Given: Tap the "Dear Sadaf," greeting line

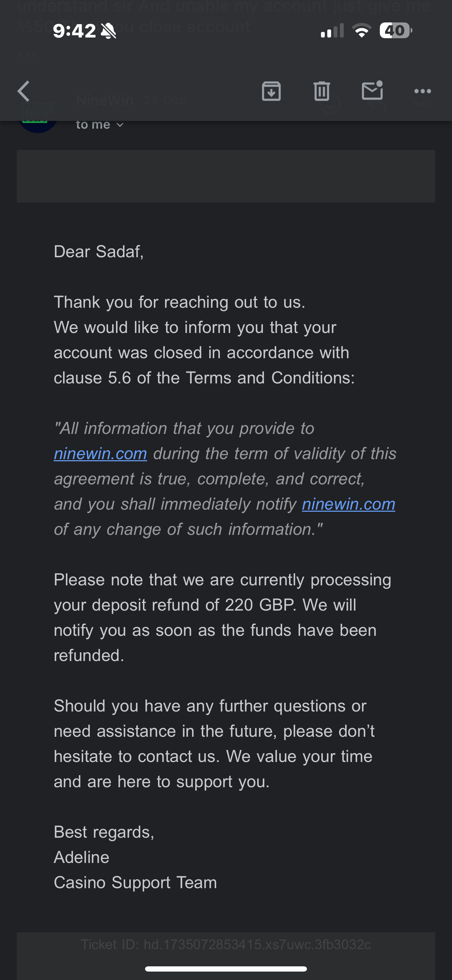Looking at the screenshot, I should pos(99,251).
